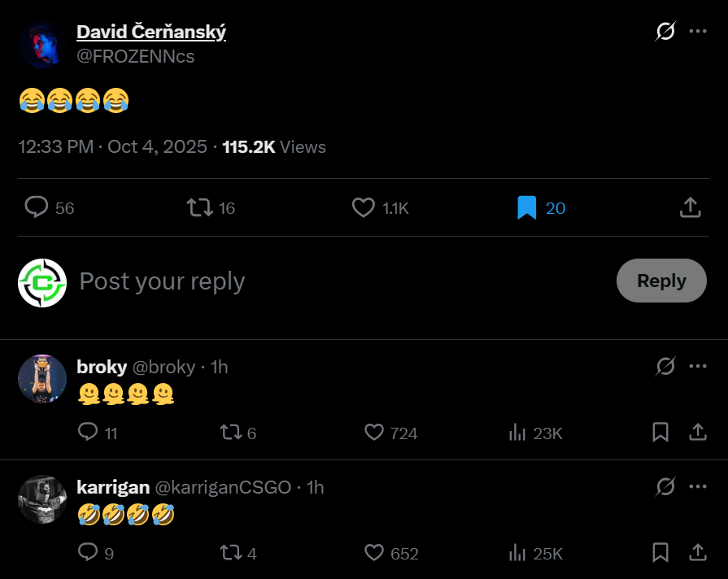
Task: Open more options for karrigan's reply
Action: (x=698, y=486)
